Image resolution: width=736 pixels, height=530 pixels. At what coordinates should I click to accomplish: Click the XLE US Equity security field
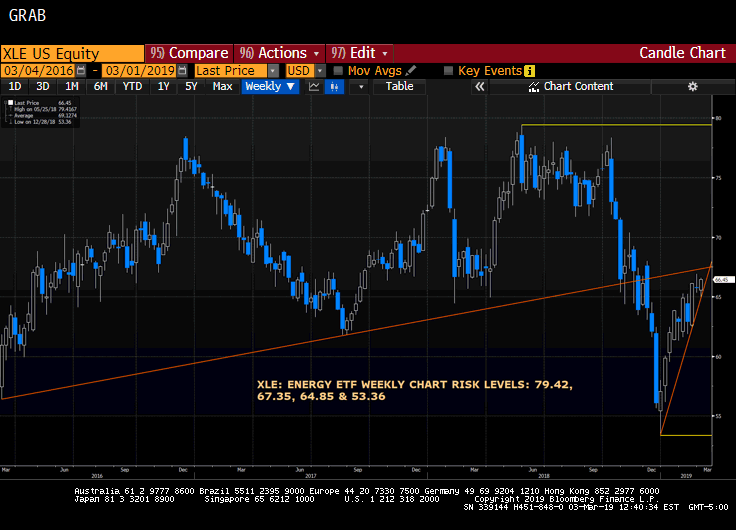(72, 54)
